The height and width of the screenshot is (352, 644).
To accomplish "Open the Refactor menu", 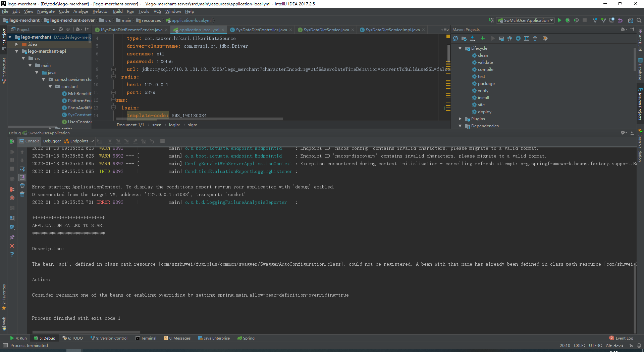I will click(x=101, y=11).
